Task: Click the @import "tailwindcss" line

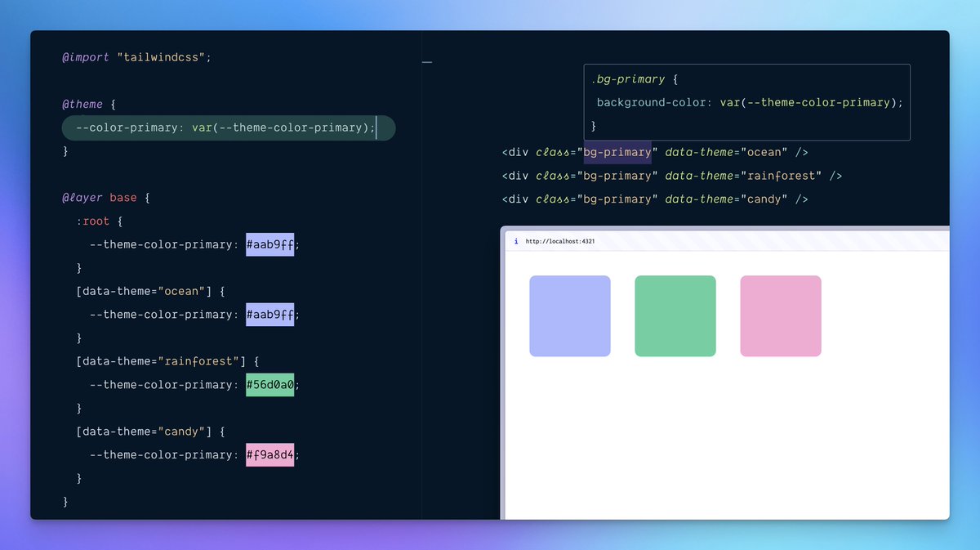Action: pyautogui.click(x=136, y=58)
